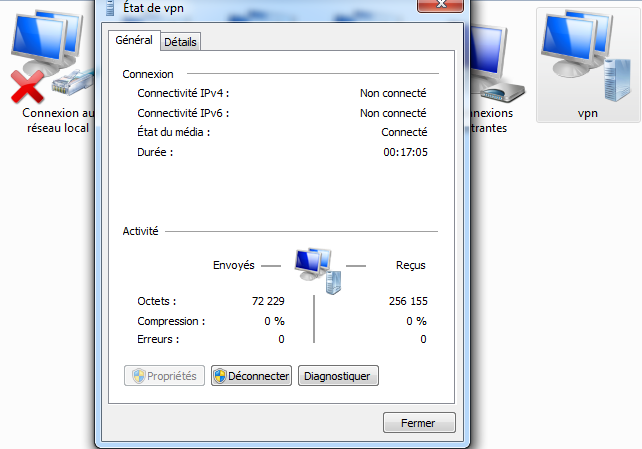The width and height of the screenshot is (642, 449).
Task: Switch to the Détails tab
Action: [x=180, y=42]
